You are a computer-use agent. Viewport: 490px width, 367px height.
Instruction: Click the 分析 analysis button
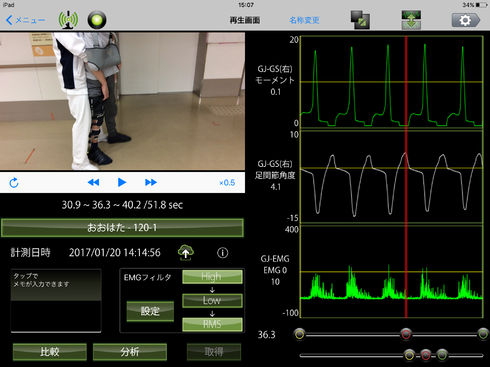pyautogui.click(x=130, y=352)
